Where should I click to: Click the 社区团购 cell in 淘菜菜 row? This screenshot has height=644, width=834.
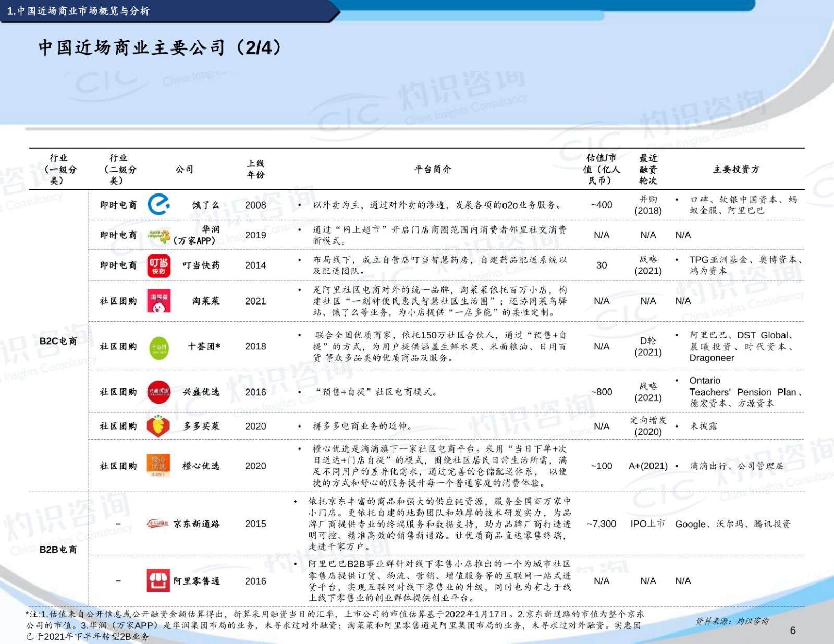pos(118,301)
